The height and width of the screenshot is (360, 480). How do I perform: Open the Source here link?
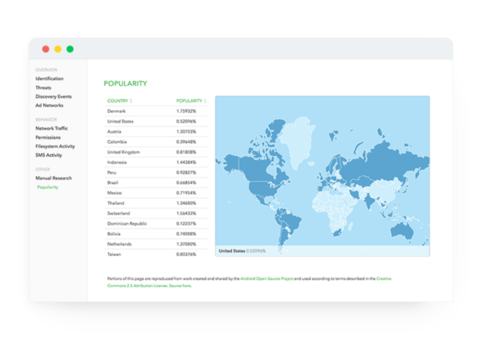[x=180, y=286]
